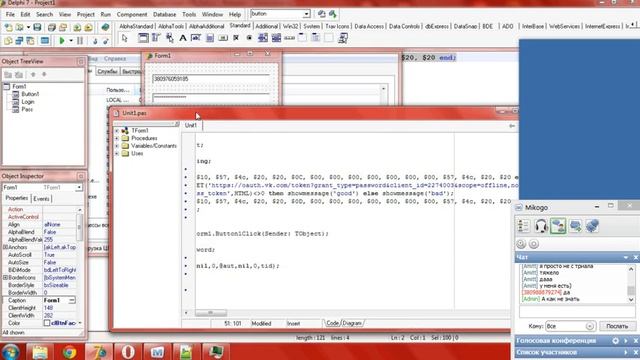Open the Object Inspector Form1 component dropdown

(78, 187)
